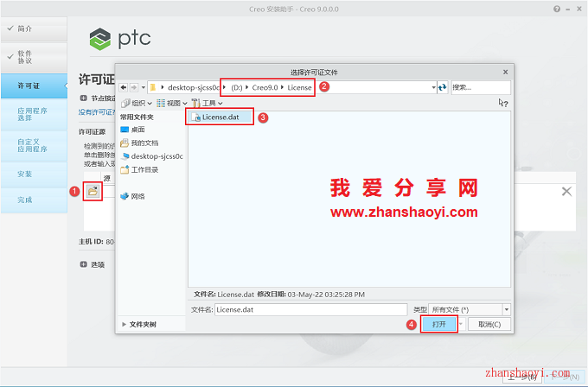588x387 pixels.
Task: Open the 组织 (Organize) menu
Action: tap(137, 103)
